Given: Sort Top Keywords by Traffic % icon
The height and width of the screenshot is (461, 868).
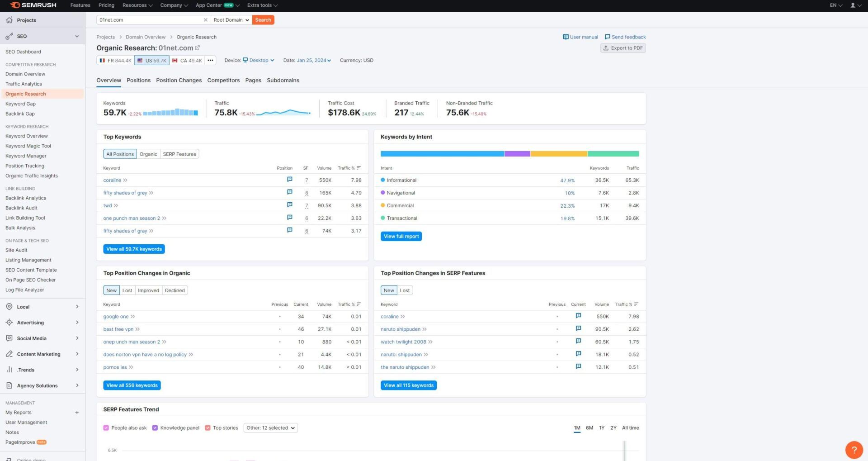Looking at the screenshot, I should 359,168.
